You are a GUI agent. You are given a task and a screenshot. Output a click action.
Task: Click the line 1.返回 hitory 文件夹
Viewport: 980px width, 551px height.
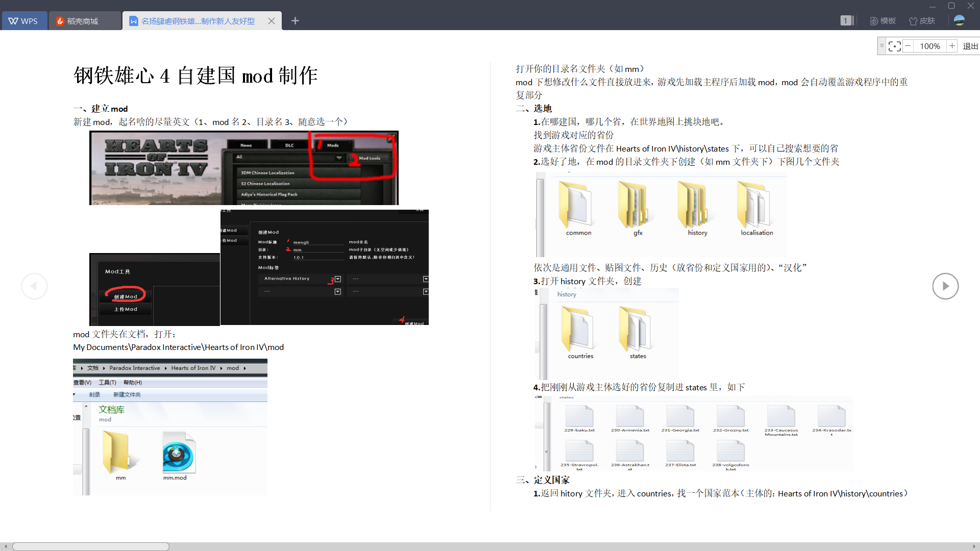click(721, 493)
